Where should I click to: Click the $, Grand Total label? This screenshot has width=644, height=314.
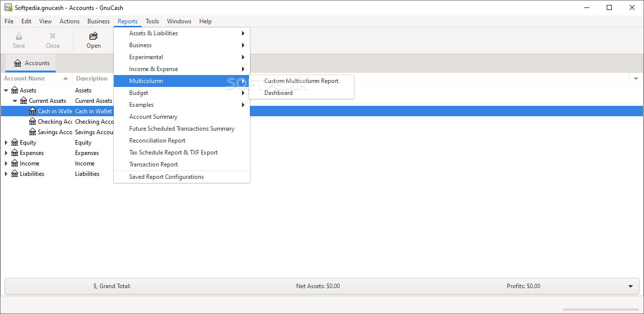[x=112, y=286]
